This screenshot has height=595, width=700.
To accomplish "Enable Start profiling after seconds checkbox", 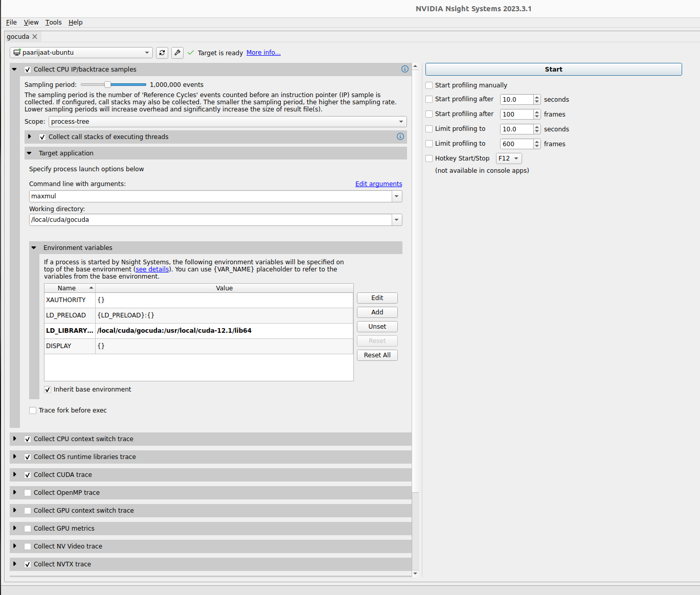I will click(x=429, y=99).
